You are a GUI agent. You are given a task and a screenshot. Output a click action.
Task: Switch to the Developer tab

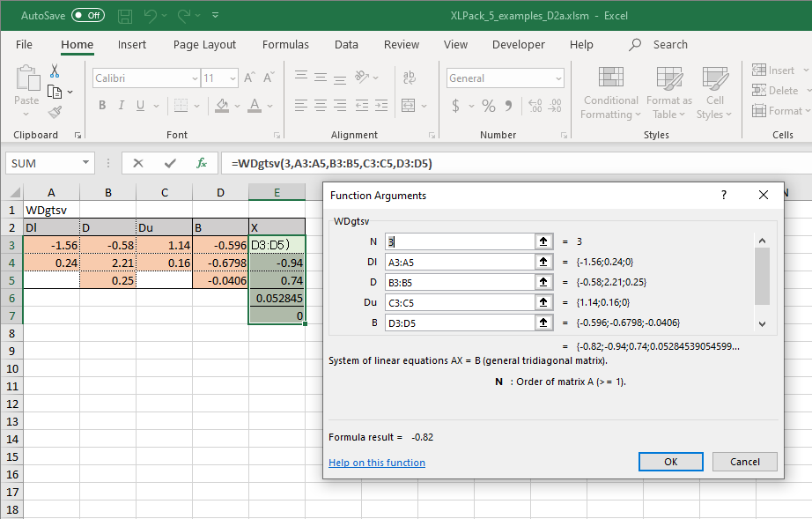tap(519, 45)
